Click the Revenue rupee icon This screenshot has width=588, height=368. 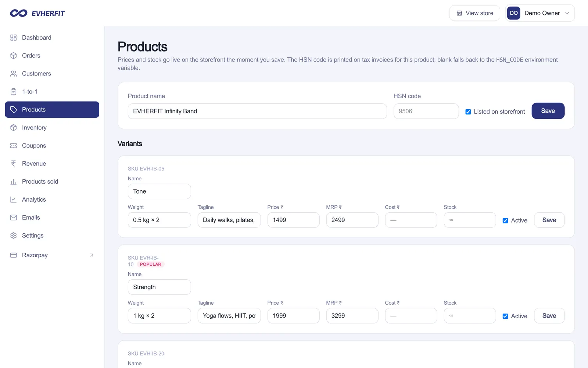click(x=14, y=164)
